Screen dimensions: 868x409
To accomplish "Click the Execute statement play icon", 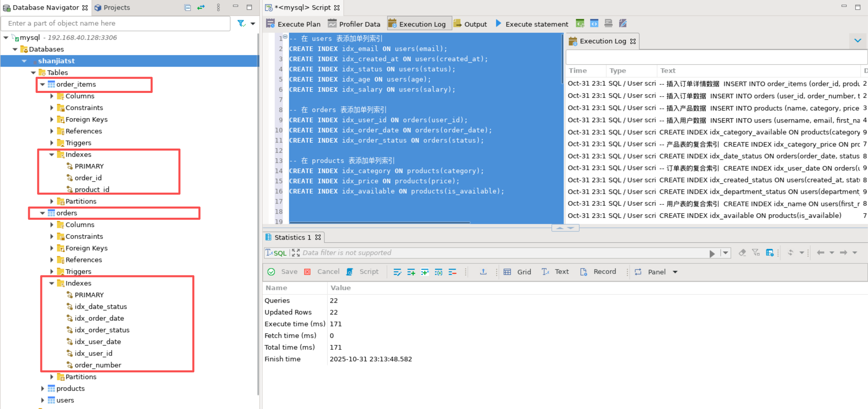I will tap(498, 23).
